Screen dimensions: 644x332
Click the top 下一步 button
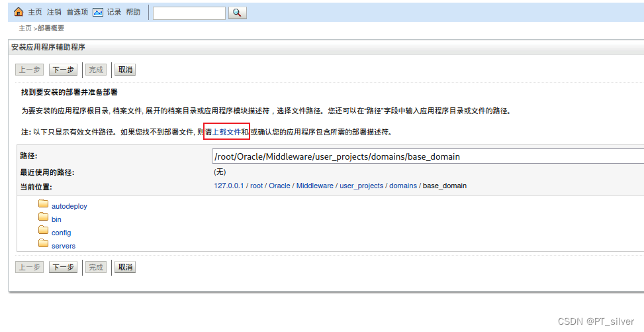tap(64, 70)
